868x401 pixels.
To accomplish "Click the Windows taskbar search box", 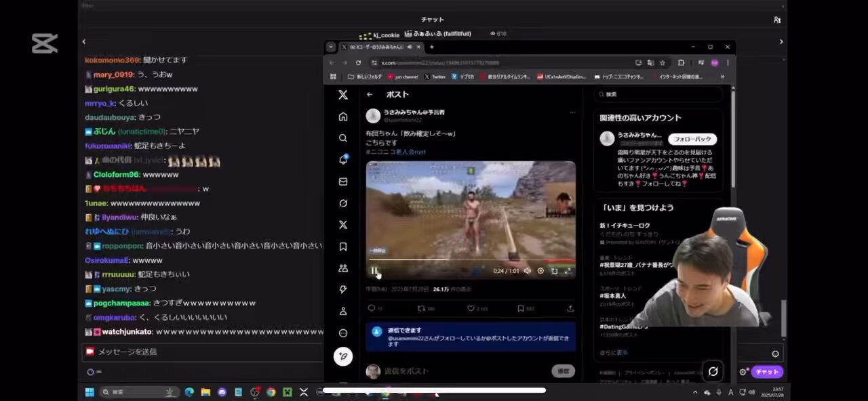I will point(138,392).
